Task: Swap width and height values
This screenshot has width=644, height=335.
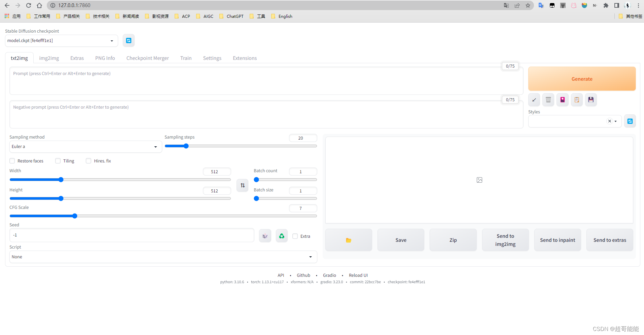Action: 242,185
